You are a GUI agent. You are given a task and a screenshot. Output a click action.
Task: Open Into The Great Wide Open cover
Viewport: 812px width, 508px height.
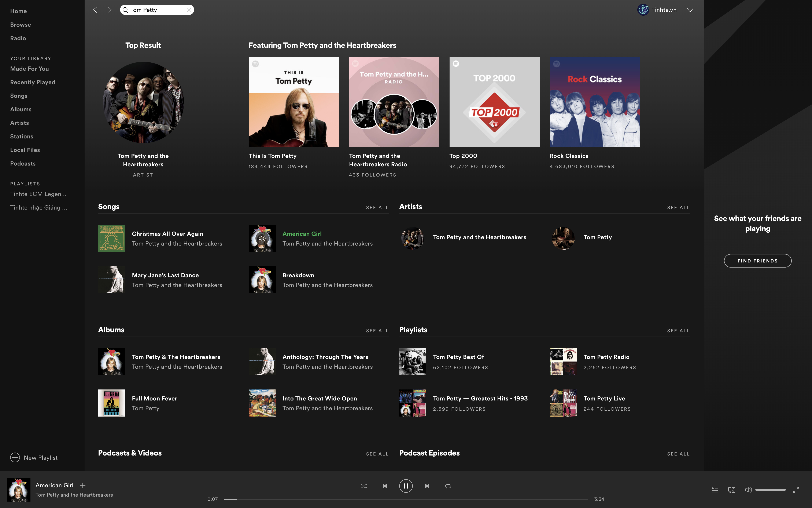pos(262,403)
